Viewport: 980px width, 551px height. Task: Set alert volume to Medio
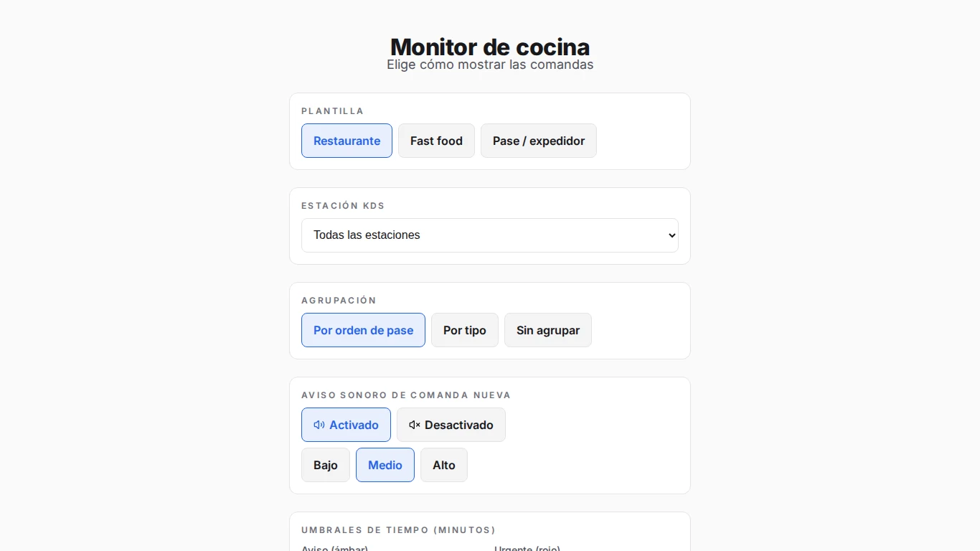tap(385, 465)
